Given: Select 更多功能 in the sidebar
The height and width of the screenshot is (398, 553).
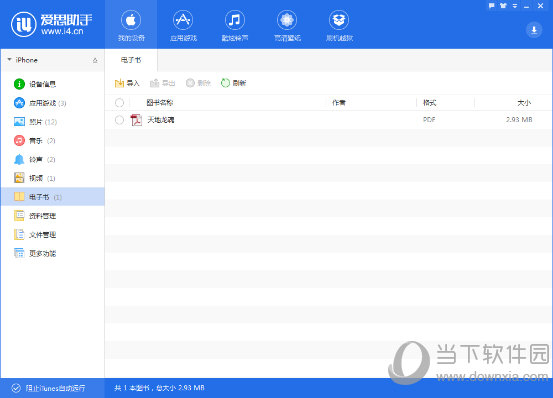Looking at the screenshot, I should (x=53, y=253).
